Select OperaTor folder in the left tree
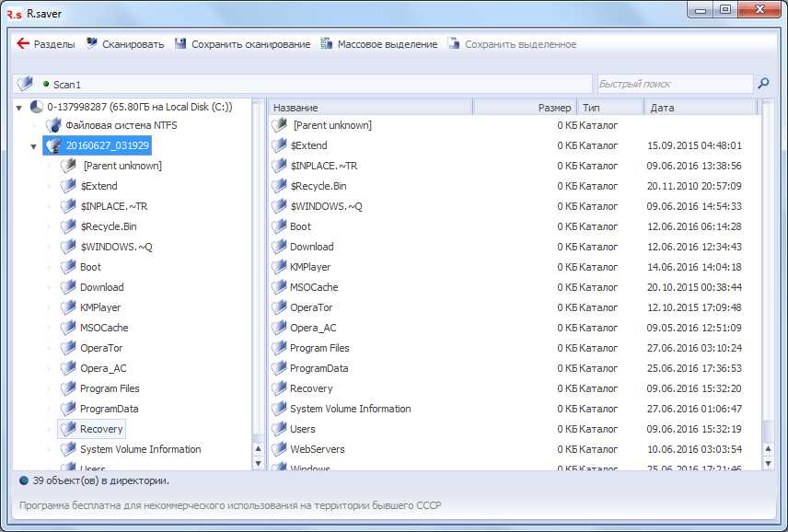This screenshot has width=788, height=532. [101, 348]
